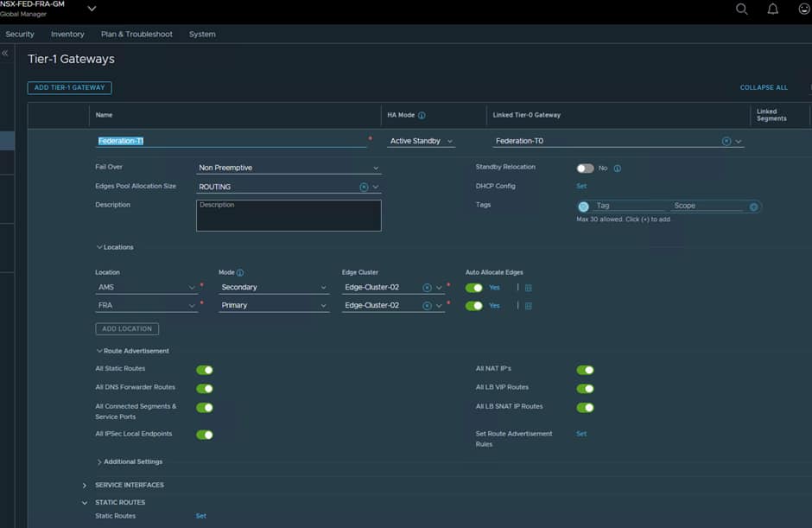Click the add tag plus icon

pyautogui.click(x=754, y=207)
